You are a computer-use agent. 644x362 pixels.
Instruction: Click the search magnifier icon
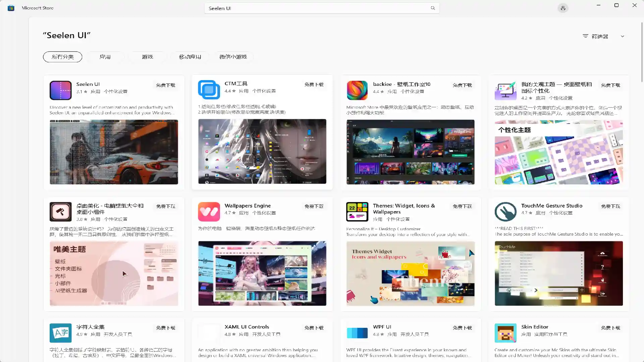tap(433, 8)
